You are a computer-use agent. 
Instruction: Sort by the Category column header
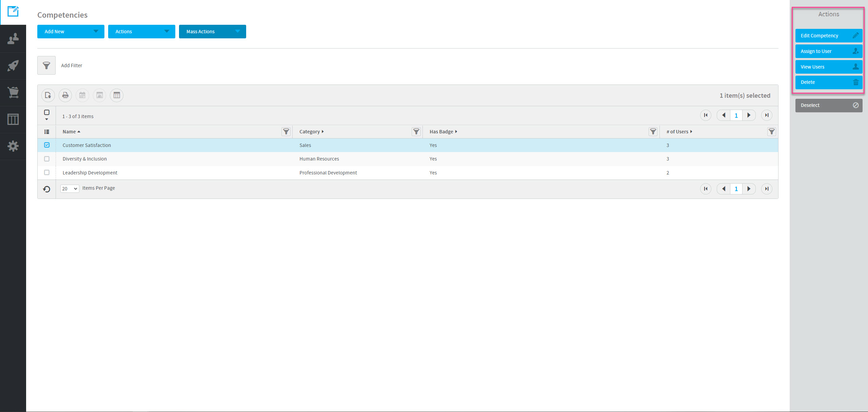(310, 132)
